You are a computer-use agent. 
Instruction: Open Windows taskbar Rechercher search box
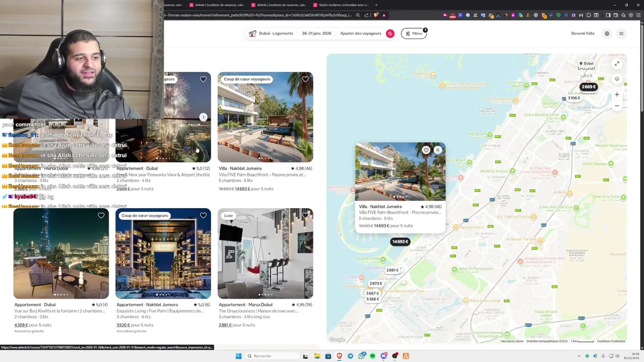[x=272, y=356]
